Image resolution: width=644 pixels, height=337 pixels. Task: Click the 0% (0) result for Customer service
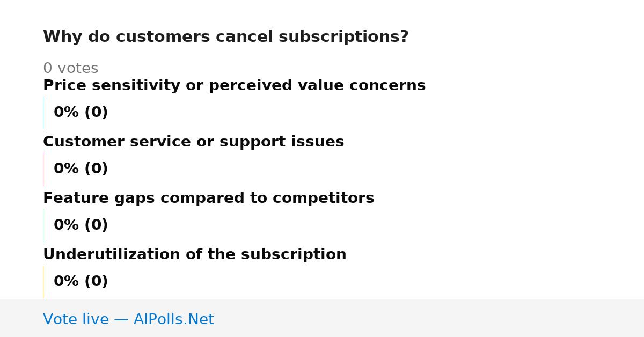click(x=80, y=169)
